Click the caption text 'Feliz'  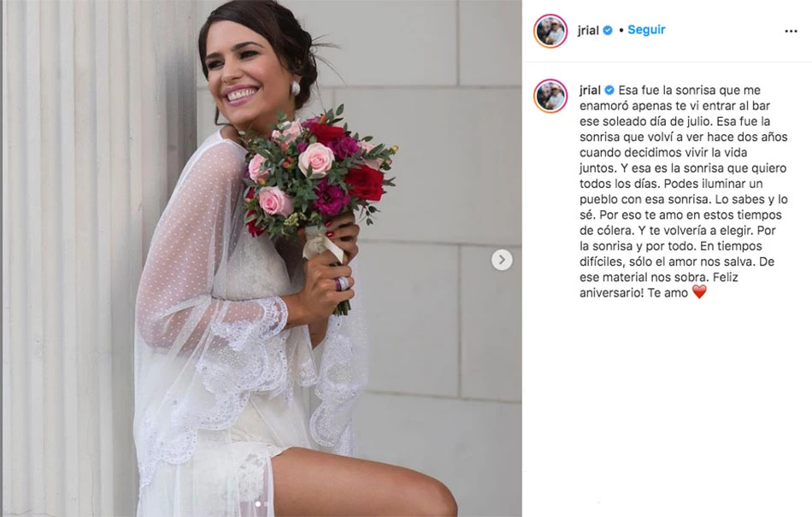[727, 277]
